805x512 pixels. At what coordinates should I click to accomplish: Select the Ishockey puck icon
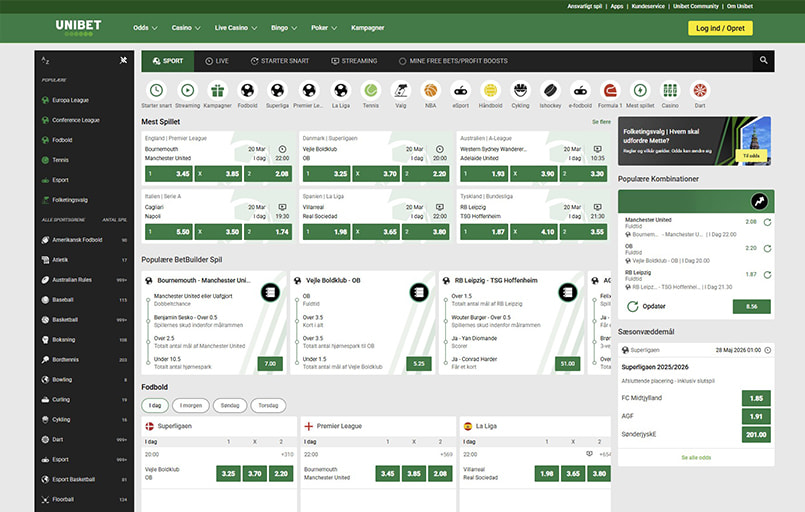pyautogui.click(x=550, y=90)
